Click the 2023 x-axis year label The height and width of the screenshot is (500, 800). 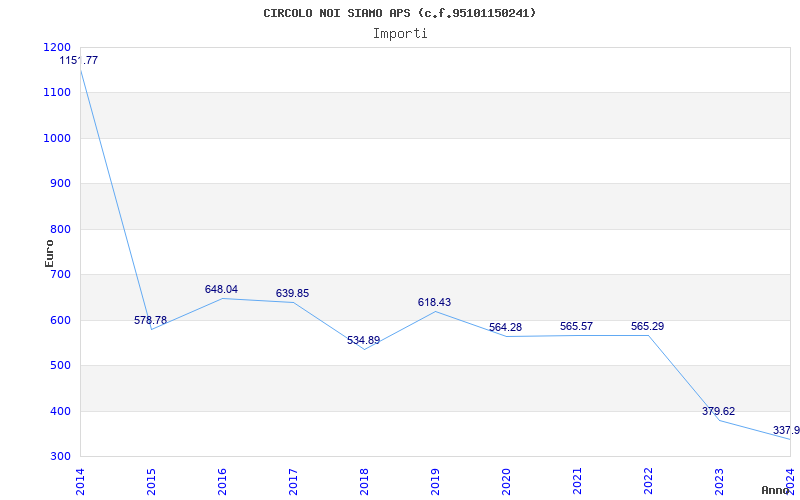pyautogui.click(x=718, y=481)
